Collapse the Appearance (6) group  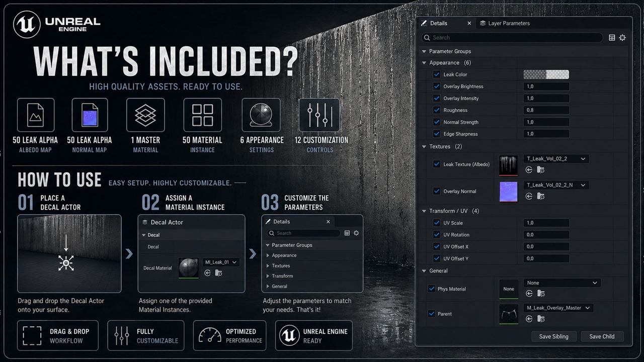(x=424, y=63)
